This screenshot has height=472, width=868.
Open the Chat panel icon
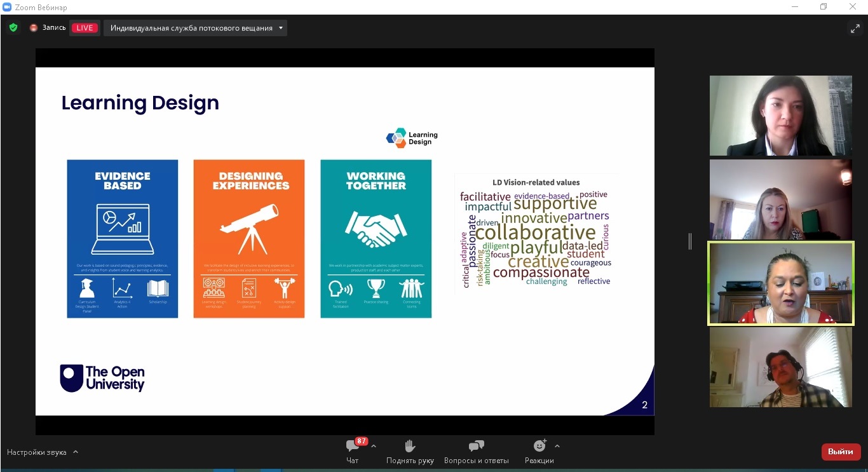coord(352,446)
